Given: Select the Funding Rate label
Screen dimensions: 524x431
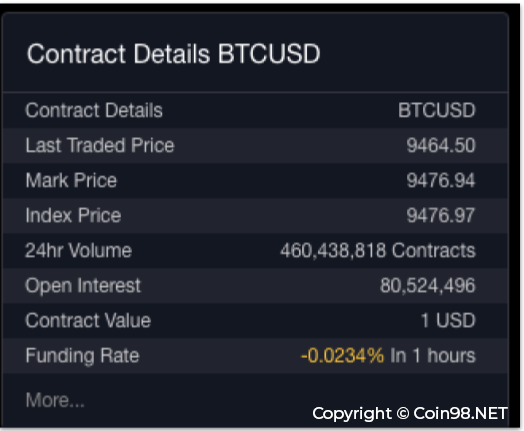Looking at the screenshot, I should pos(82,355).
